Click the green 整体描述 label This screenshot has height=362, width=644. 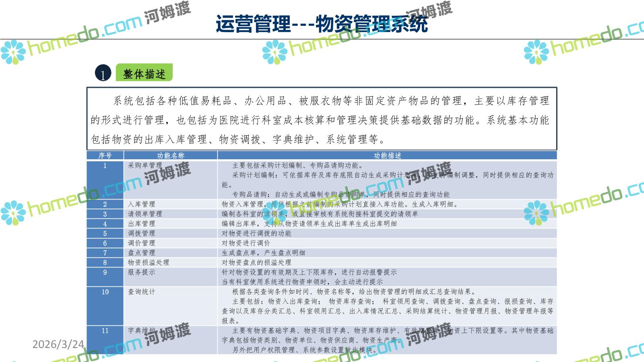point(144,73)
